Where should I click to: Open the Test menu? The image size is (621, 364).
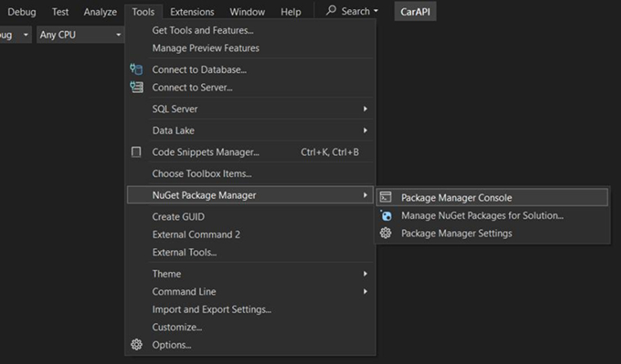tap(60, 12)
